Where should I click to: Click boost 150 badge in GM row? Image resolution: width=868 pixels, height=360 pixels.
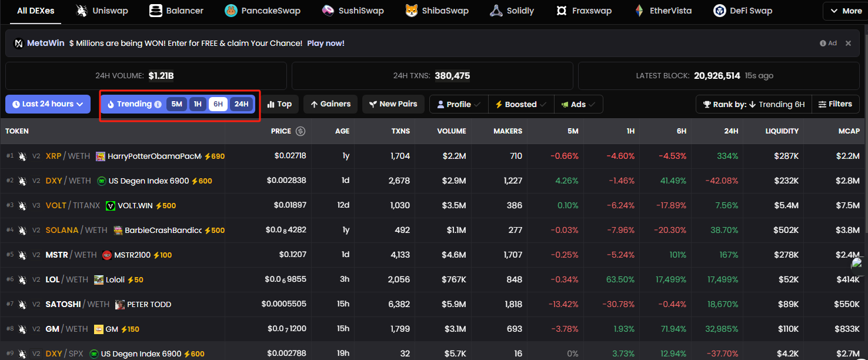click(130, 329)
